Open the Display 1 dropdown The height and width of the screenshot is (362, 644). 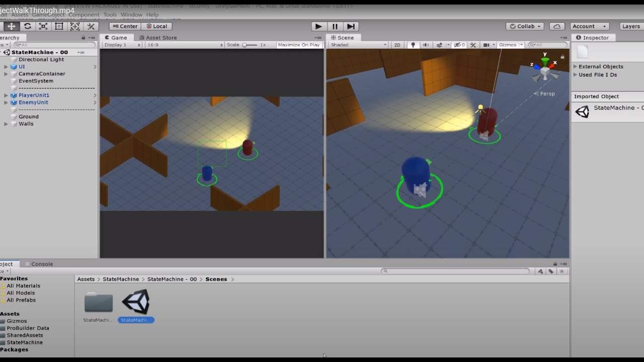point(122,45)
